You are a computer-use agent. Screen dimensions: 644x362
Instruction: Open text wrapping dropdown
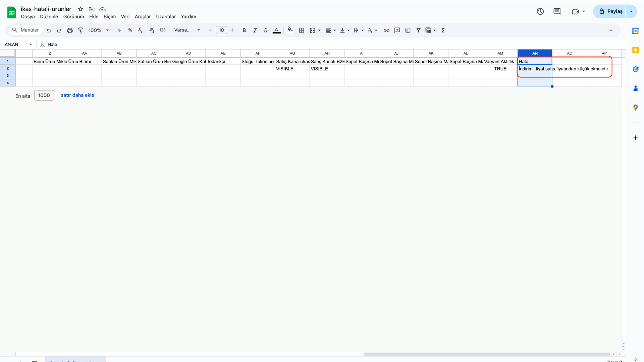[358, 30]
